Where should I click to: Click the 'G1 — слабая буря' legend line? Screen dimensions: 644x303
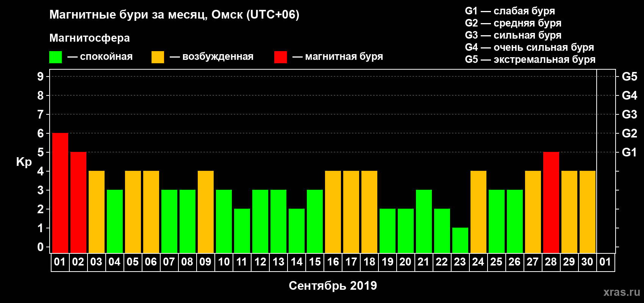(510, 11)
